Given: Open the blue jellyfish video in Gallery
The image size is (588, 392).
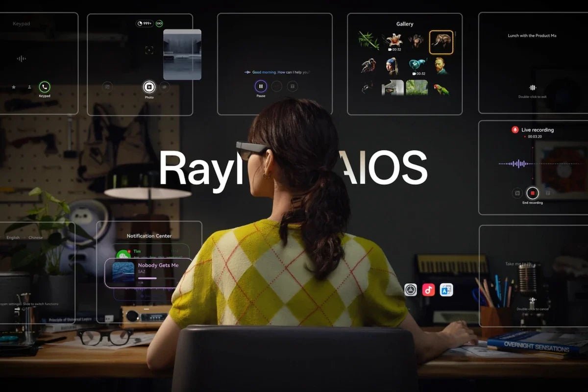Looking at the screenshot, I should click(417, 66).
